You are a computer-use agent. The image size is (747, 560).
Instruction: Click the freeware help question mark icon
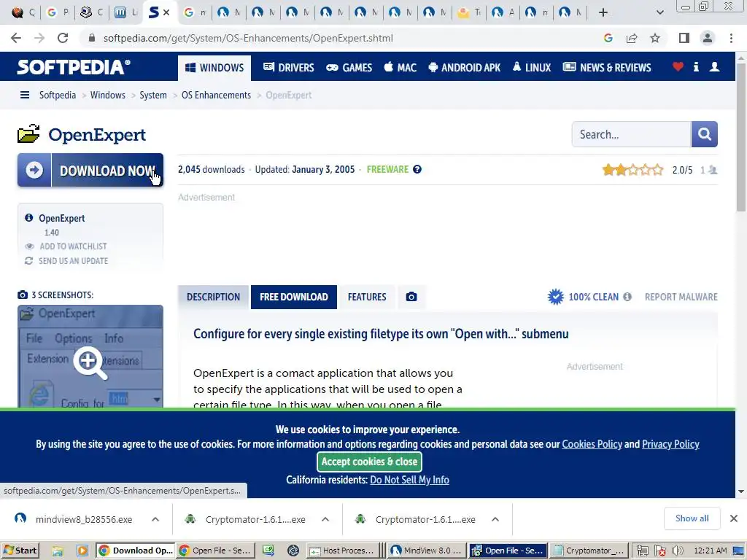417,169
